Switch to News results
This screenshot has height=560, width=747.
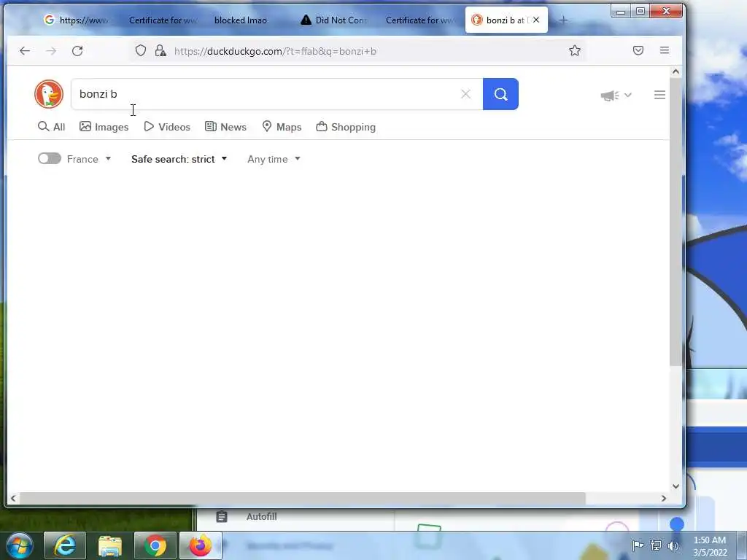pyautogui.click(x=225, y=127)
